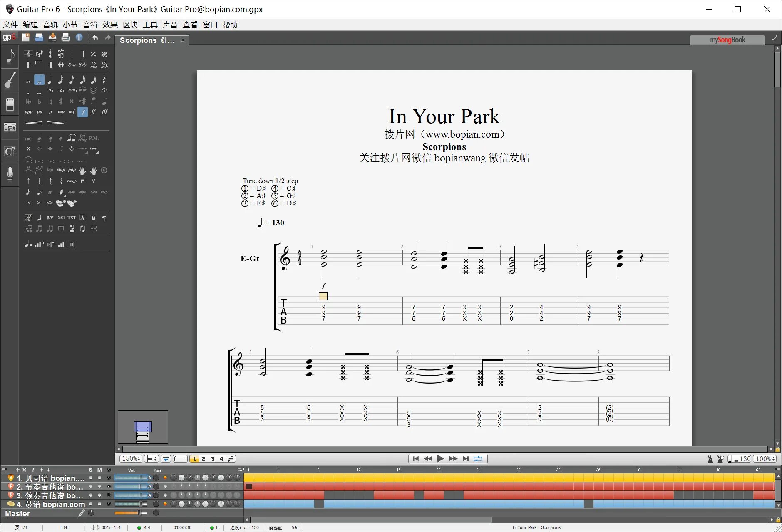
Task: Adjust track 1 贝司谱 volume slider
Action: [x=131, y=478]
